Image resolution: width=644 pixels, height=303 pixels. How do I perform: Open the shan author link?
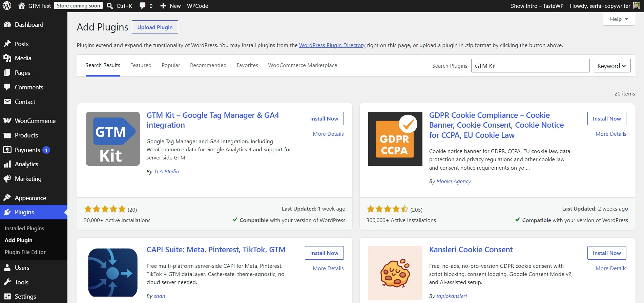160,296
